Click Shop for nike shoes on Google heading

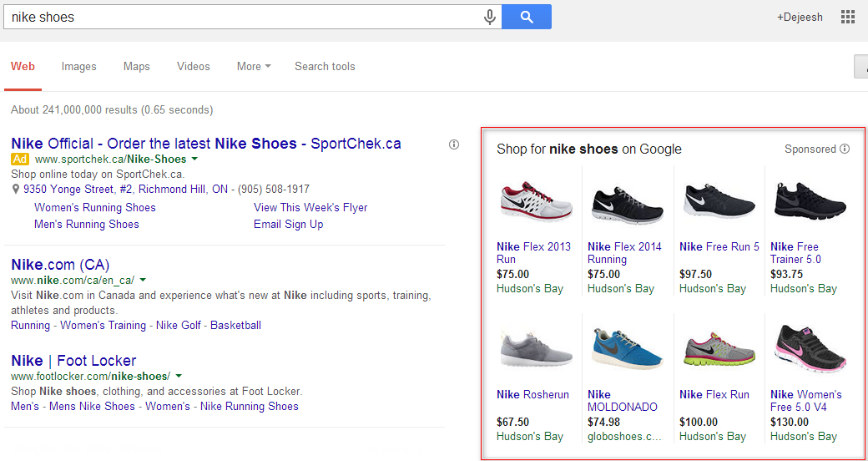click(589, 149)
